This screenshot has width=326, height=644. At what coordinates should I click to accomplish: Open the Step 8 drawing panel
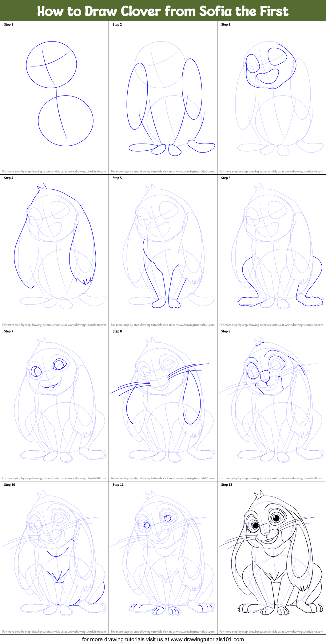point(163,405)
